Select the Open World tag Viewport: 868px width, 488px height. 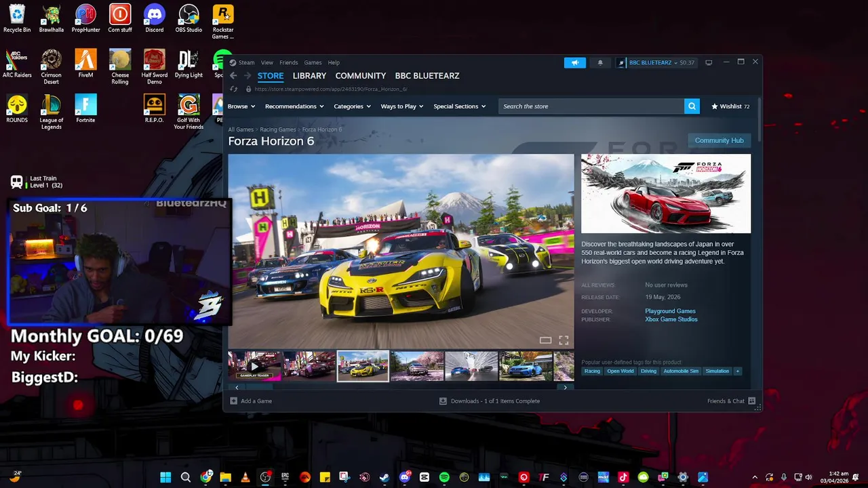tap(620, 371)
